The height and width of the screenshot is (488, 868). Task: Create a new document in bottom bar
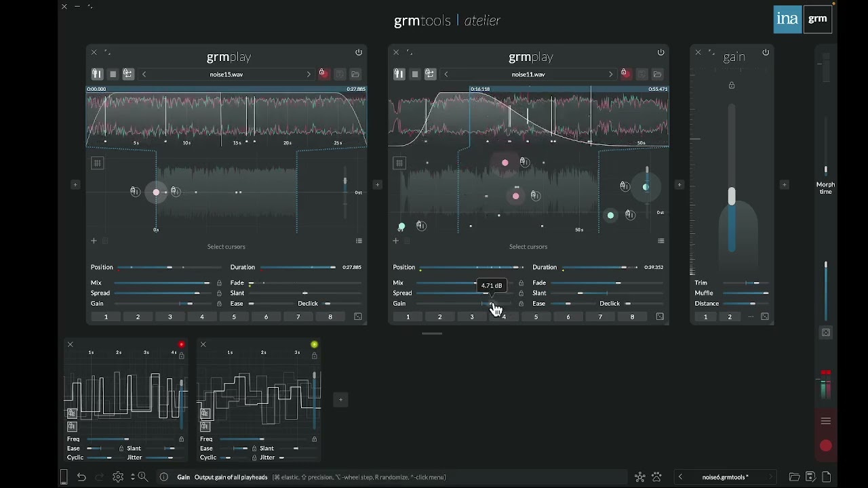[827, 477]
